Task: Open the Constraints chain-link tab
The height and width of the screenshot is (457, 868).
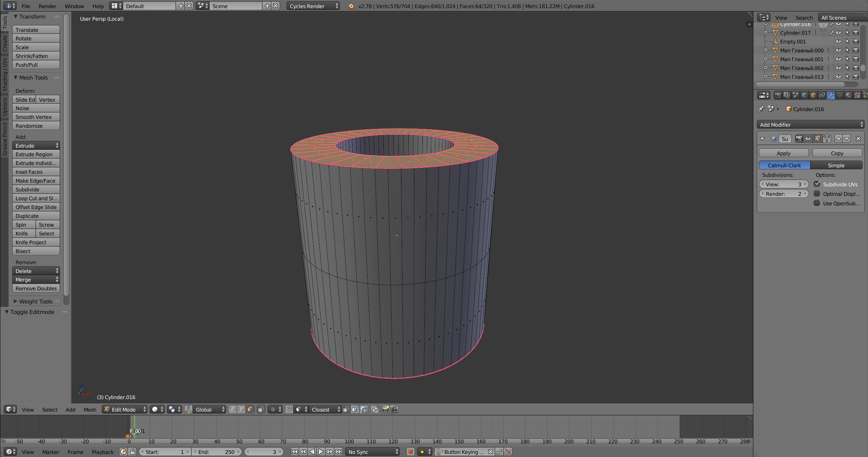Action: pyautogui.click(x=822, y=96)
